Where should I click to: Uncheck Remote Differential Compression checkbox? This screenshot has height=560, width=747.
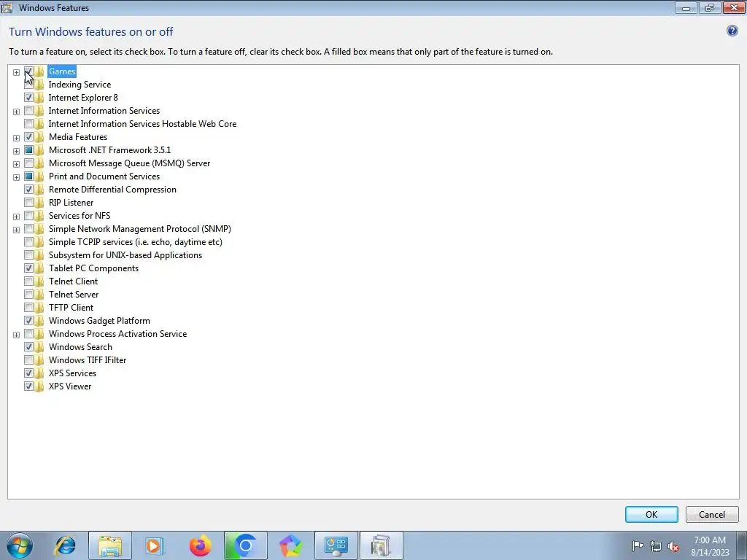click(x=28, y=190)
